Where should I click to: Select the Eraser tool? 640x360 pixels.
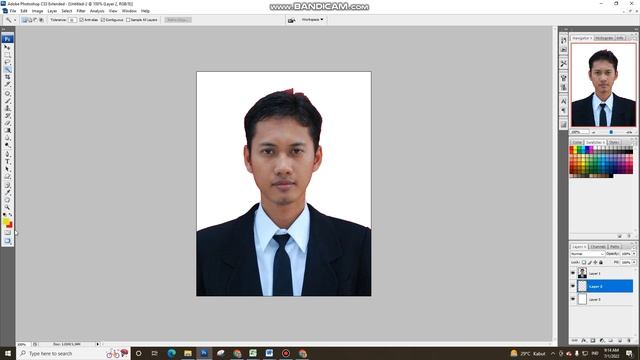[7, 123]
